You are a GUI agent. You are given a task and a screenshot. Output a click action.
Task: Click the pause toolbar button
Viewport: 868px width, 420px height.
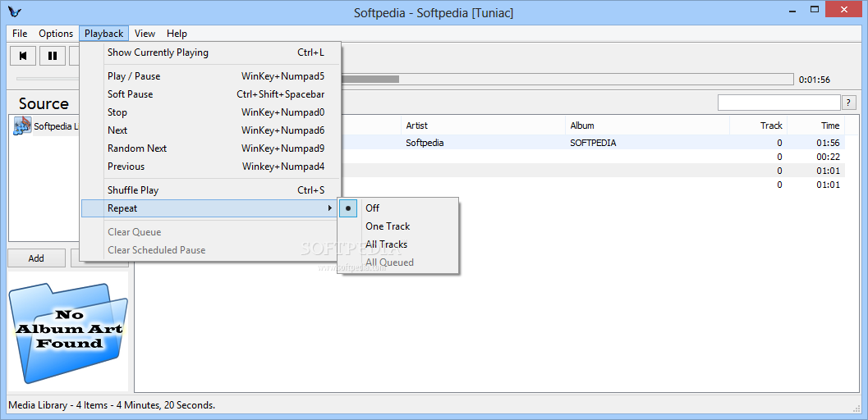coord(52,55)
